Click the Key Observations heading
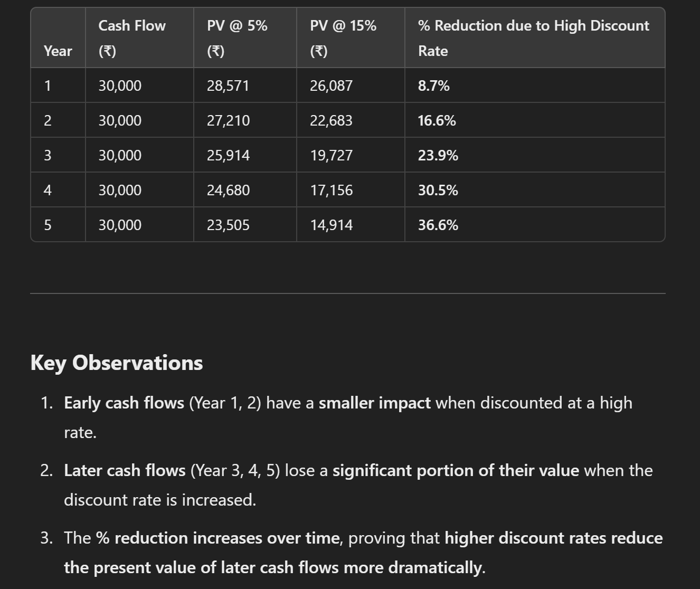700x589 pixels. 117,363
